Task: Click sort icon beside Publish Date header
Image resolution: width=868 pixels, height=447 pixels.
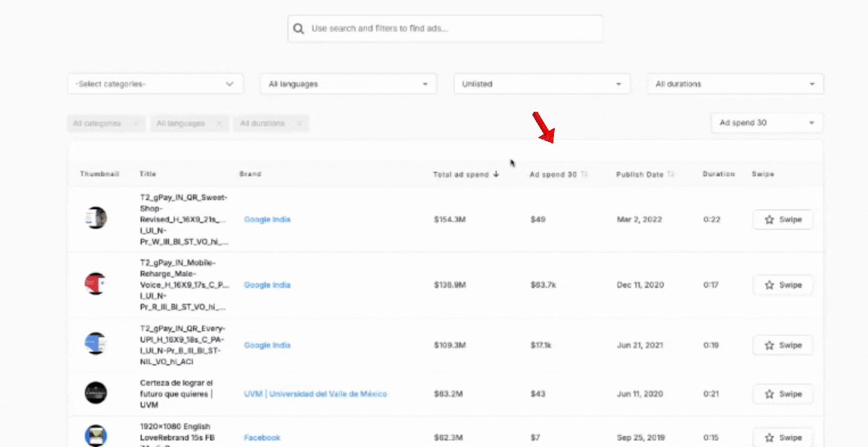Action: pyautogui.click(x=671, y=175)
